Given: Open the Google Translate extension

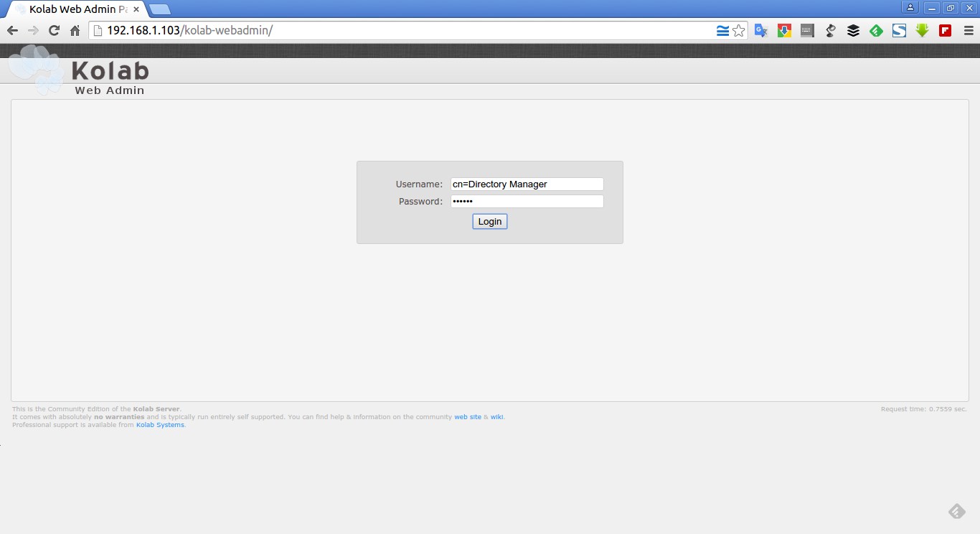Looking at the screenshot, I should point(761,31).
